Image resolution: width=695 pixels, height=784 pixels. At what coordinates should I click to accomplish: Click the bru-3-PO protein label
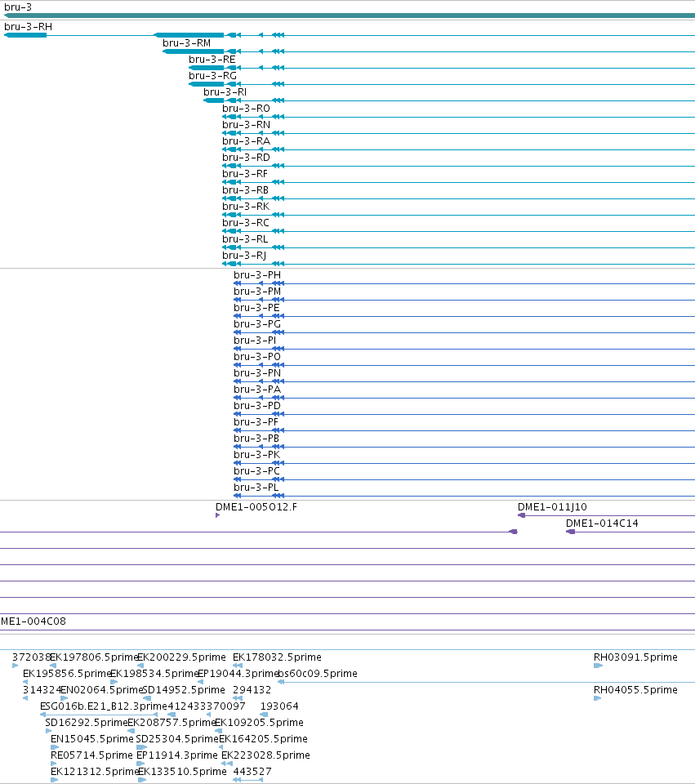(x=257, y=357)
